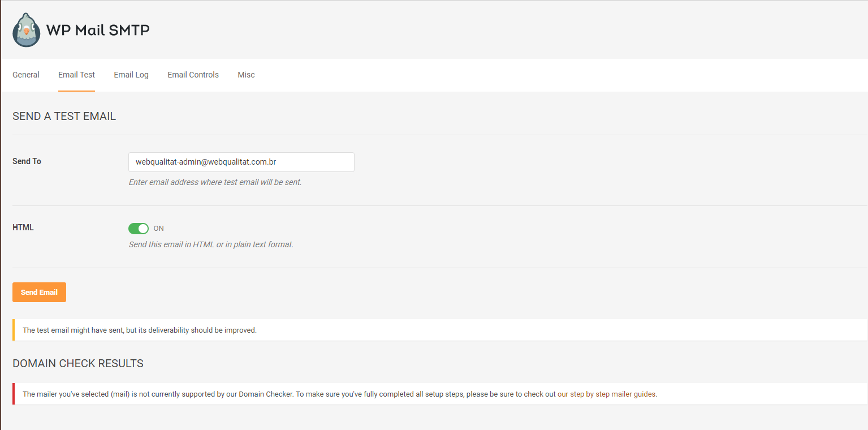This screenshot has height=430, width=868.
Task: Click the Send To field label
Action: coord(27,161)
